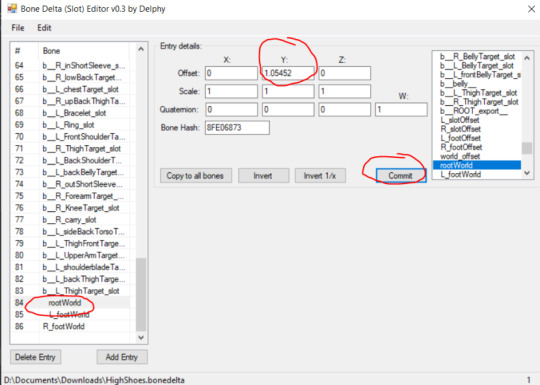Click the Invert 1/x button
This screenshot has height=385, width=540.
pyautogui.click(x=320, y=176)
